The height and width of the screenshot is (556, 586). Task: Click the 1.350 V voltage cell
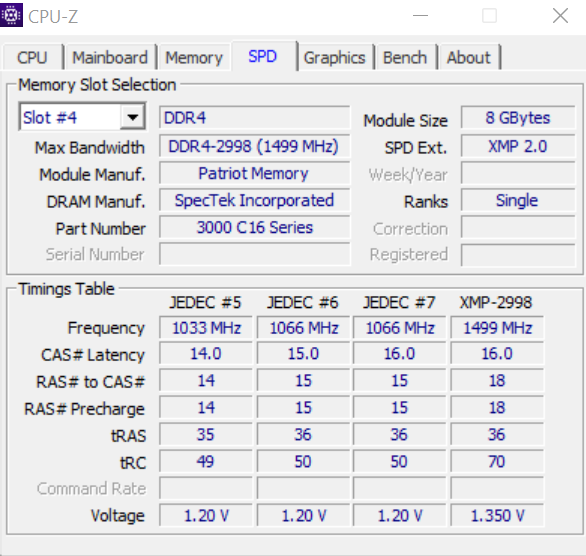497,516
